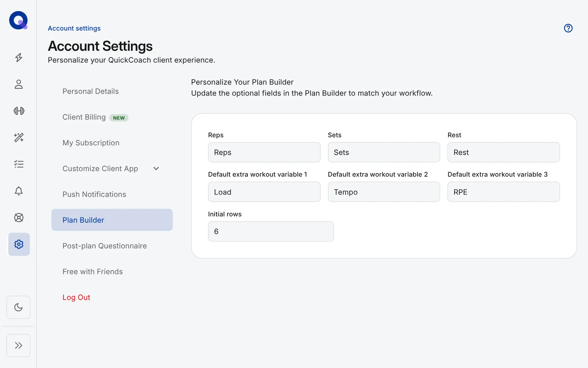
Task: Expand the sidebar with double chevron
Action: tap(18, 345)
